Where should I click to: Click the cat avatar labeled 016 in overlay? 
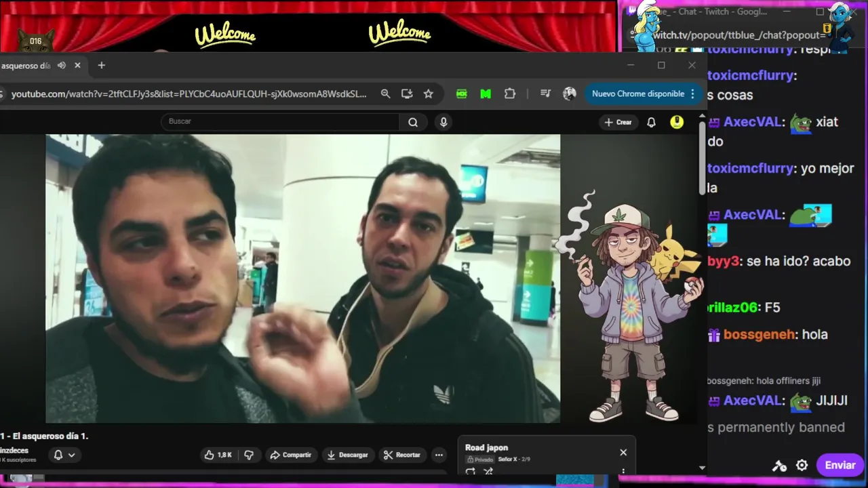(35, 41)
